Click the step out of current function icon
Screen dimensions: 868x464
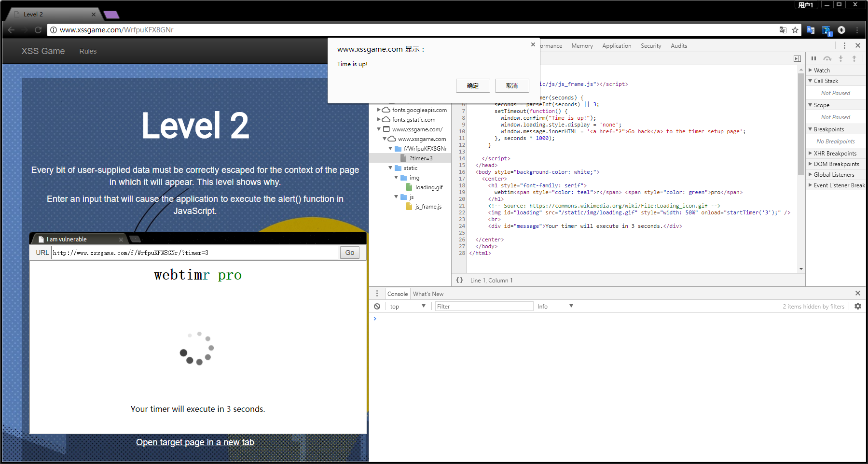(x=854, y=58)
